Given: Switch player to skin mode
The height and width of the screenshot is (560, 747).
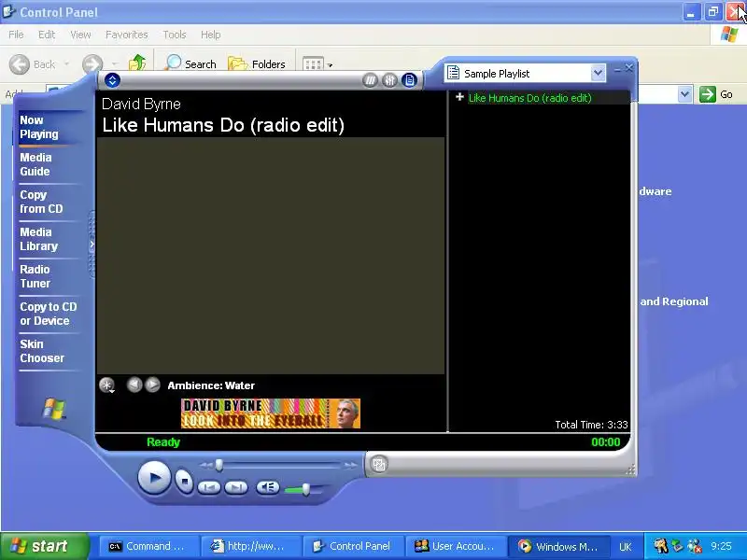Looking at the screenshot, I should [x=379, y=464].
